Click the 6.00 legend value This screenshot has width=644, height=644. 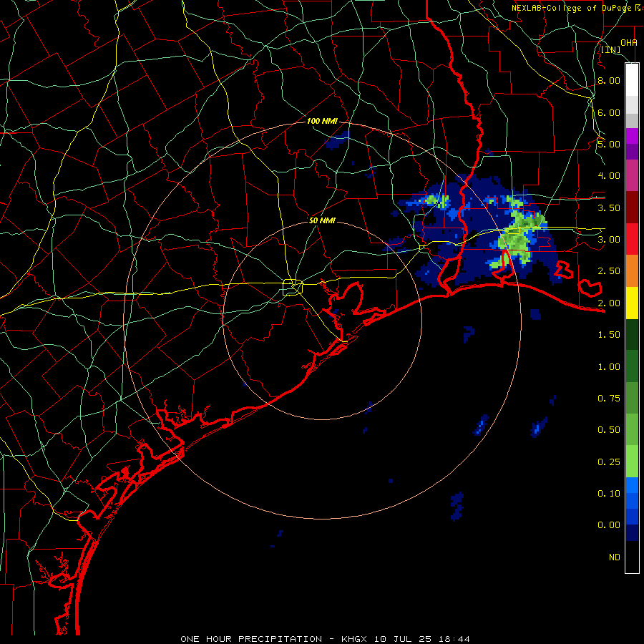[x=609, y=112]
